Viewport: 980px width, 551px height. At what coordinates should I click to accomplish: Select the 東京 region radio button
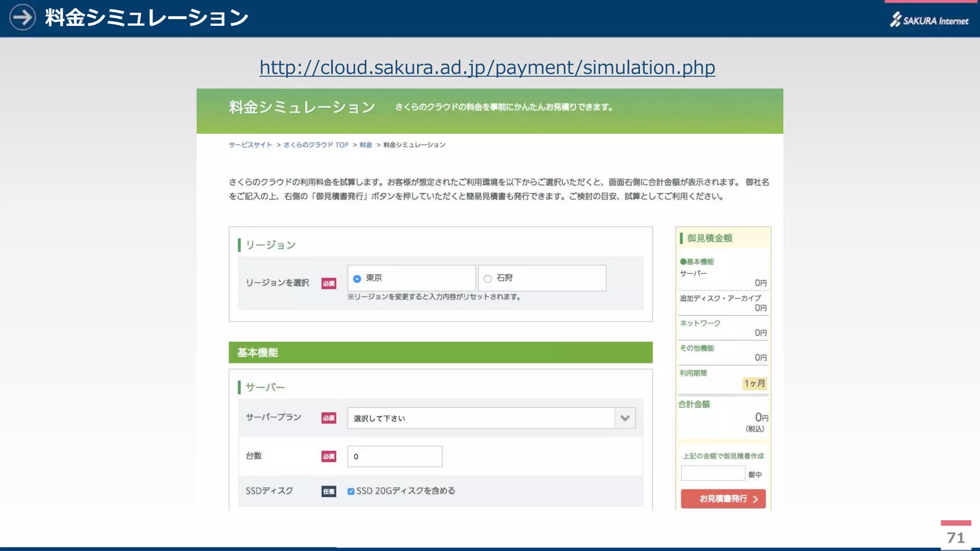[x=357, y=278]
